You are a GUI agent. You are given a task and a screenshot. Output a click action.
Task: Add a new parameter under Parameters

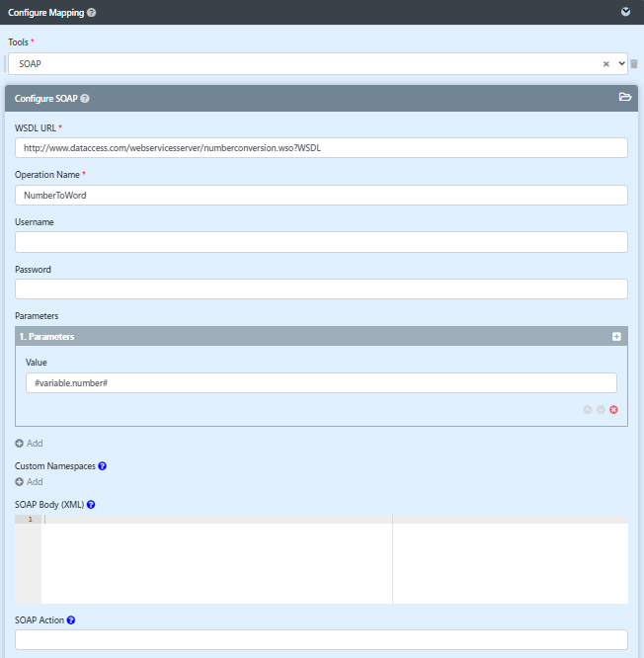29,444
